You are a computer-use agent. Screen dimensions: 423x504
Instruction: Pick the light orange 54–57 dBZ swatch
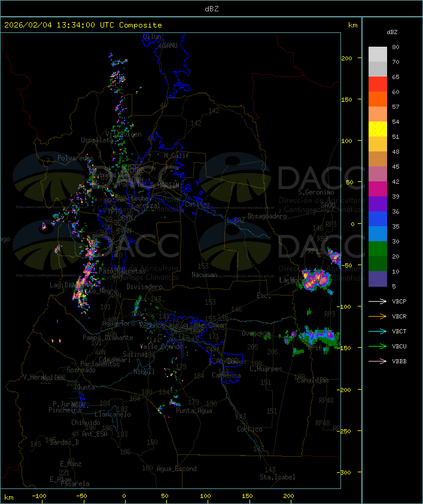[x=378, y=114]
